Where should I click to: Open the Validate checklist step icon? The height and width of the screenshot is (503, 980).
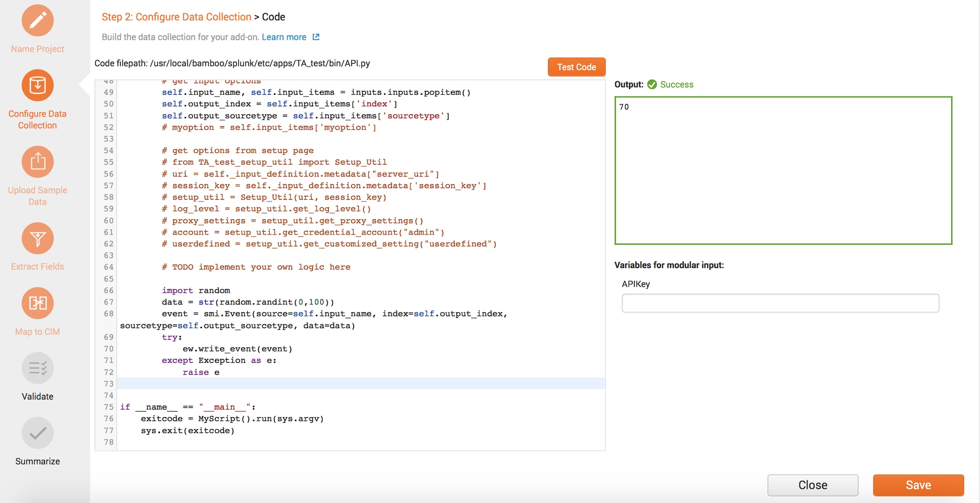click(x=37, y=368)
